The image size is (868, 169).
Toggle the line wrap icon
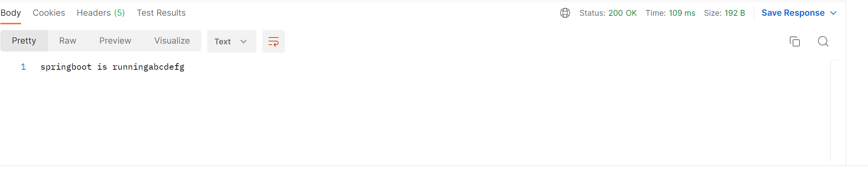tap(273, 41)
